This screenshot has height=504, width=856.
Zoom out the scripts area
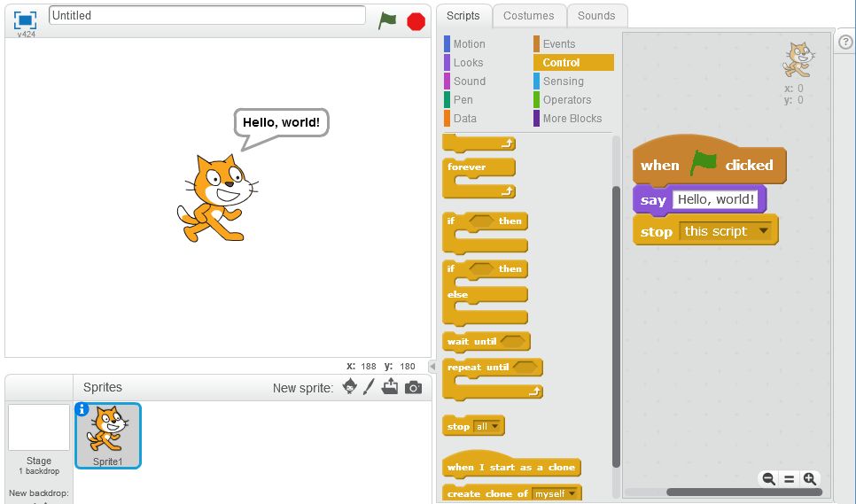[768, 479]
